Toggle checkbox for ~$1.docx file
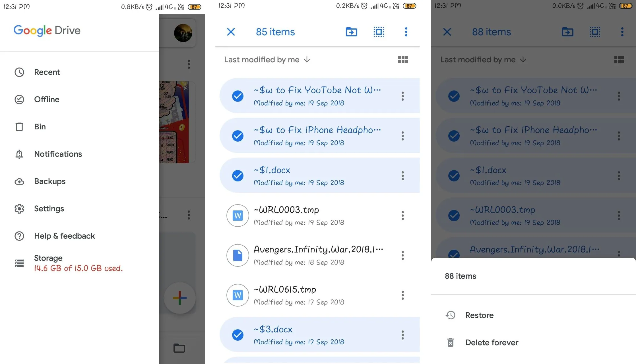Viewport: 636px width, 364px height. pos(238,176)
